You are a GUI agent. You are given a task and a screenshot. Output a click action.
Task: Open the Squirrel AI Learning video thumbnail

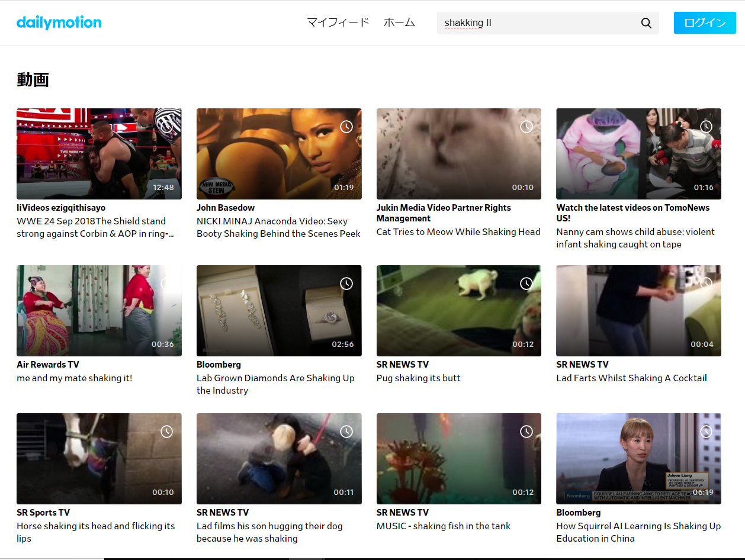[638, 459]
